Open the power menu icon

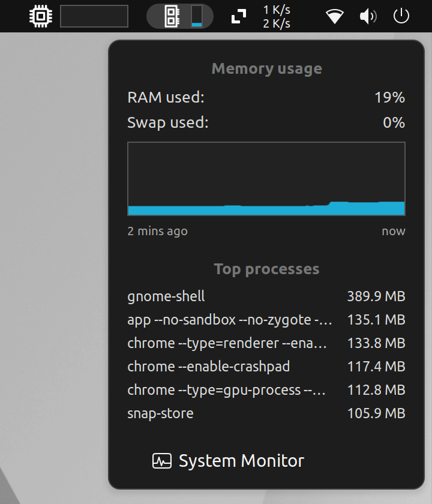(401, 16)
